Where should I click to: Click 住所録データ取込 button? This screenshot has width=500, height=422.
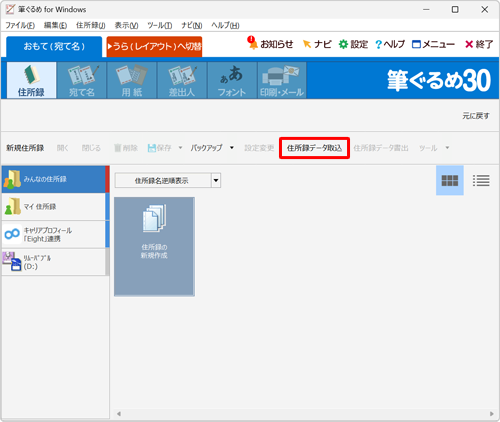click(x=314, y=148)
